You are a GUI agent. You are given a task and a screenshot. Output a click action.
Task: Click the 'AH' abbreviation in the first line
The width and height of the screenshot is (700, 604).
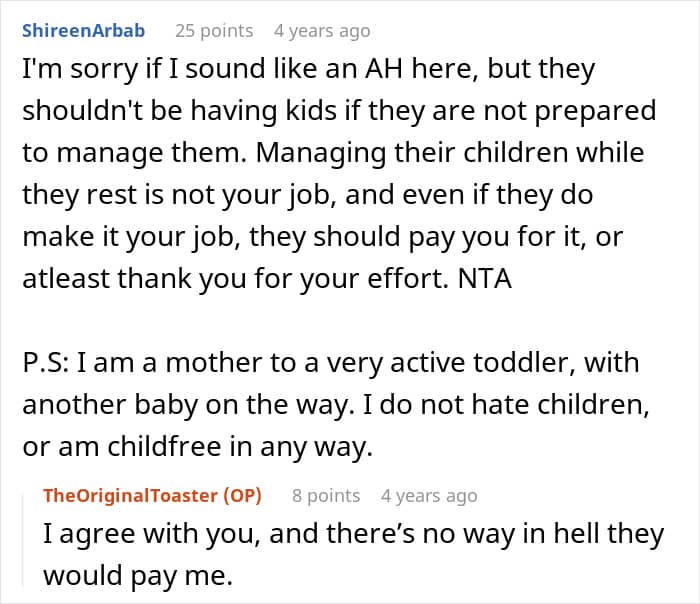[384, 69]
